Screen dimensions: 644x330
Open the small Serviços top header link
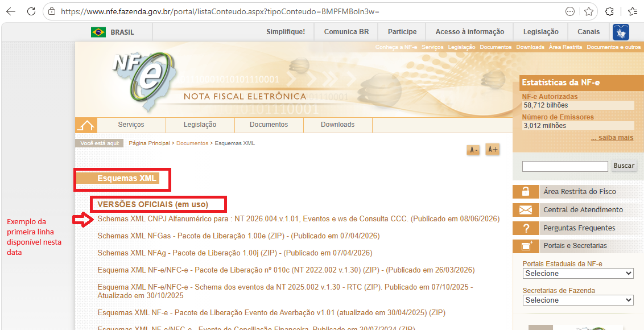click(432, 47)
